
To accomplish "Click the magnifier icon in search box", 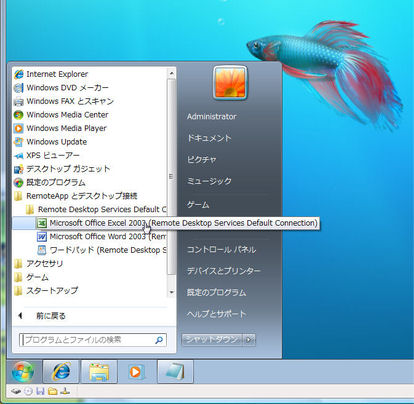I will click(159, 340).
